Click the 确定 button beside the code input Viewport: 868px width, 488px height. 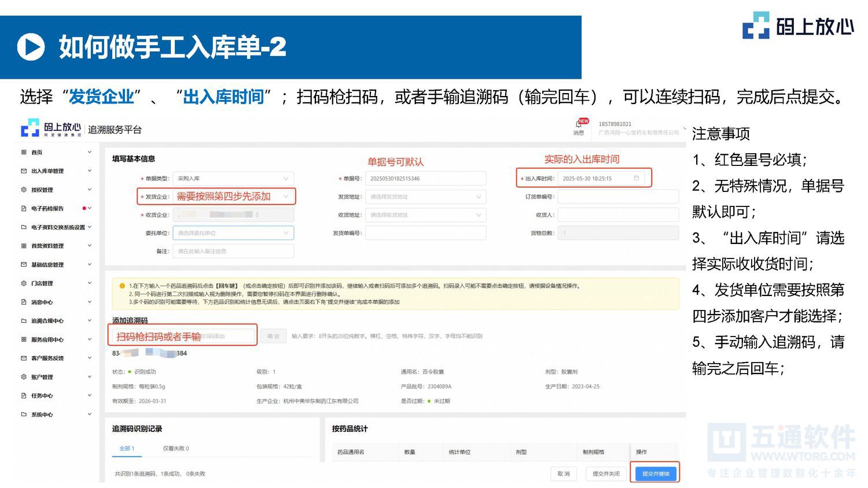273,336
